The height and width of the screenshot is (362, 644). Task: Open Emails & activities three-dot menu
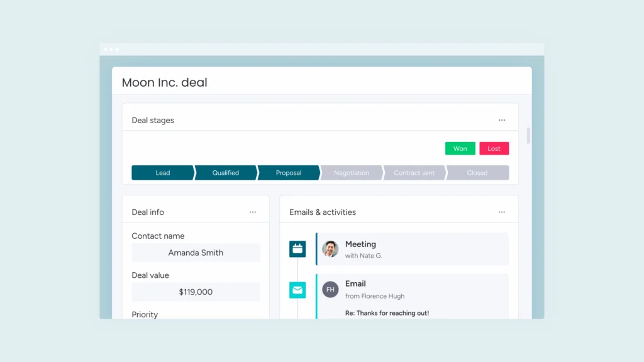tap(502, 212)
